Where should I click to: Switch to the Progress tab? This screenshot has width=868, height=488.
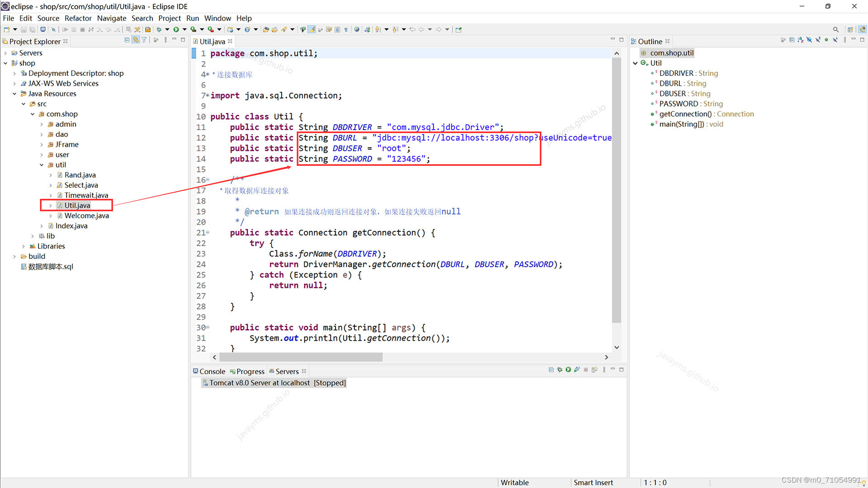(249, 371)
